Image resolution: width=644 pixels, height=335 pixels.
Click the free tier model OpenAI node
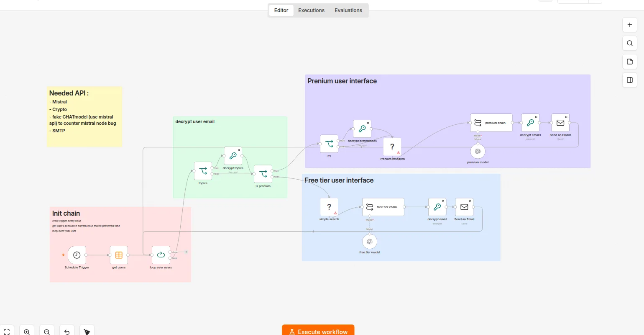tap(370, 242)
